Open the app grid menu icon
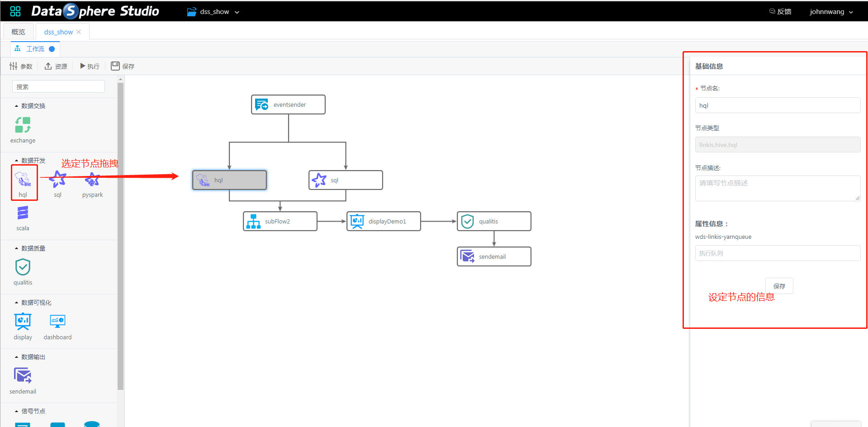The height and width of the screenshot is (427, 868). [15, 11]
